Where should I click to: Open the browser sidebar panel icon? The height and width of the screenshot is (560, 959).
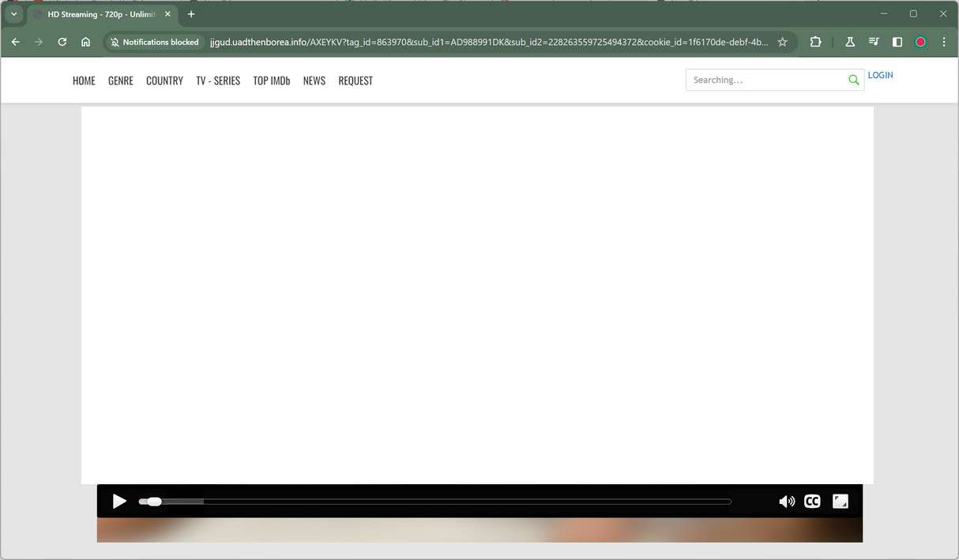[x=897, y=42]
